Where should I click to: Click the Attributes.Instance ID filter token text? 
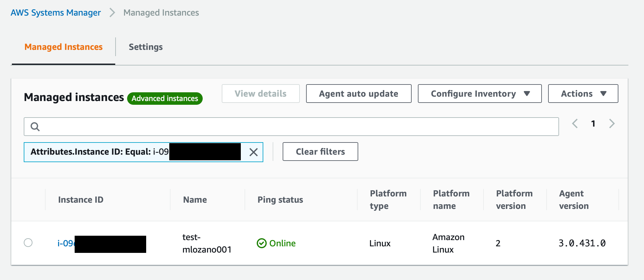pyautogui.click(x=100, y=152)
